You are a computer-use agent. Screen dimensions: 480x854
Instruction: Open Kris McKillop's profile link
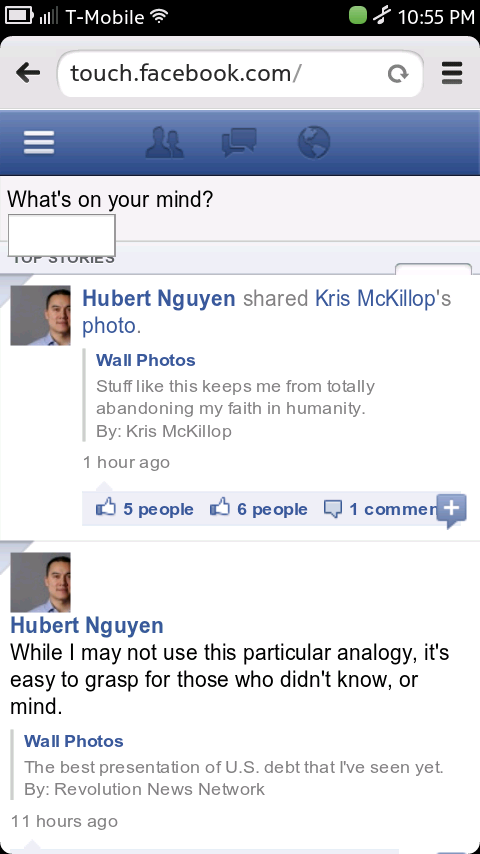(x=378, y=298)
